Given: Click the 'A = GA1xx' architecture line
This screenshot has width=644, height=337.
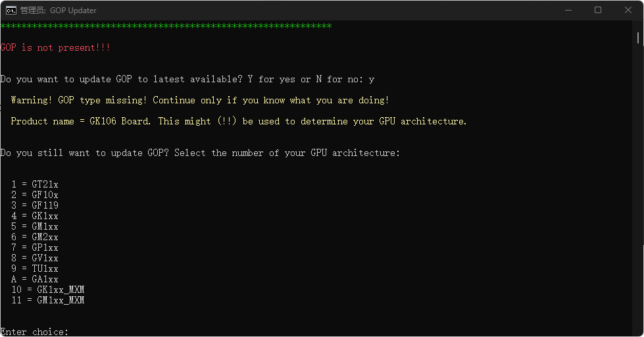Looking at the screenshot, I should (35, 279).
